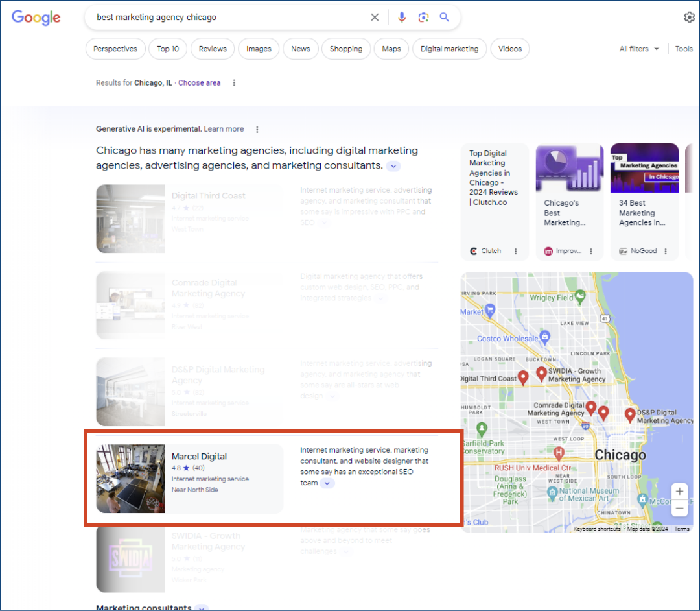Click the voice search microphone icon
This screenshot has height=611, width=700.
(x=402, y=18)
